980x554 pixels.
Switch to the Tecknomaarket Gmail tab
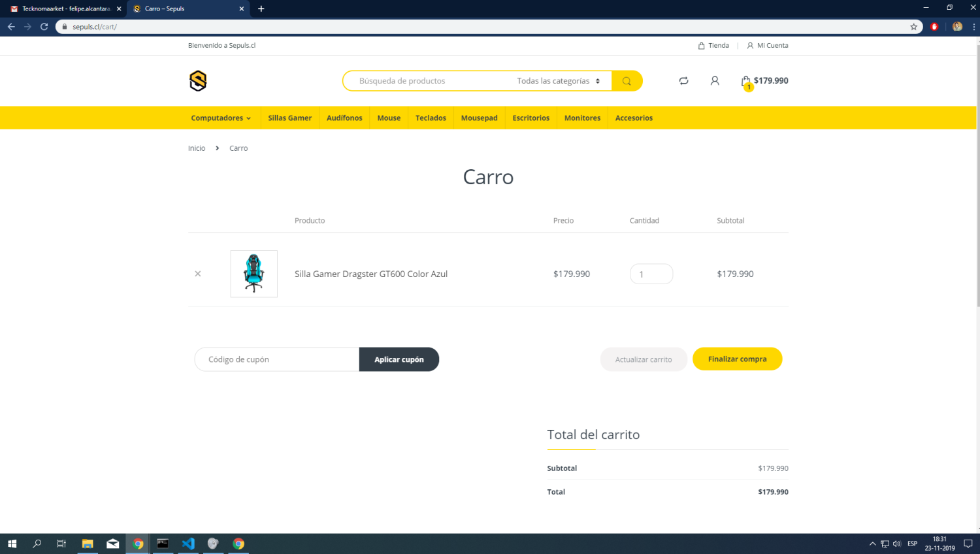[x=62, y=8]
